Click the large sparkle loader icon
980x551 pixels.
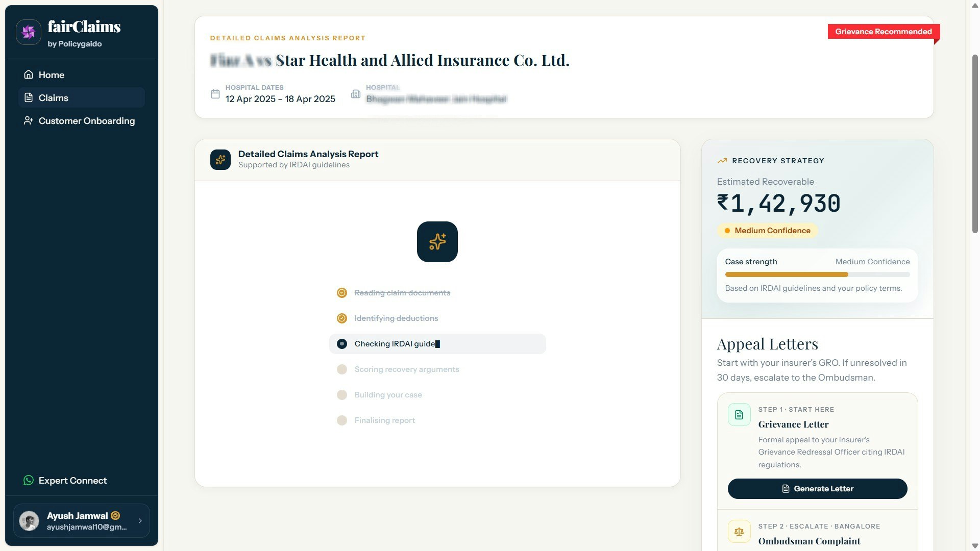[x=437, y=242]
